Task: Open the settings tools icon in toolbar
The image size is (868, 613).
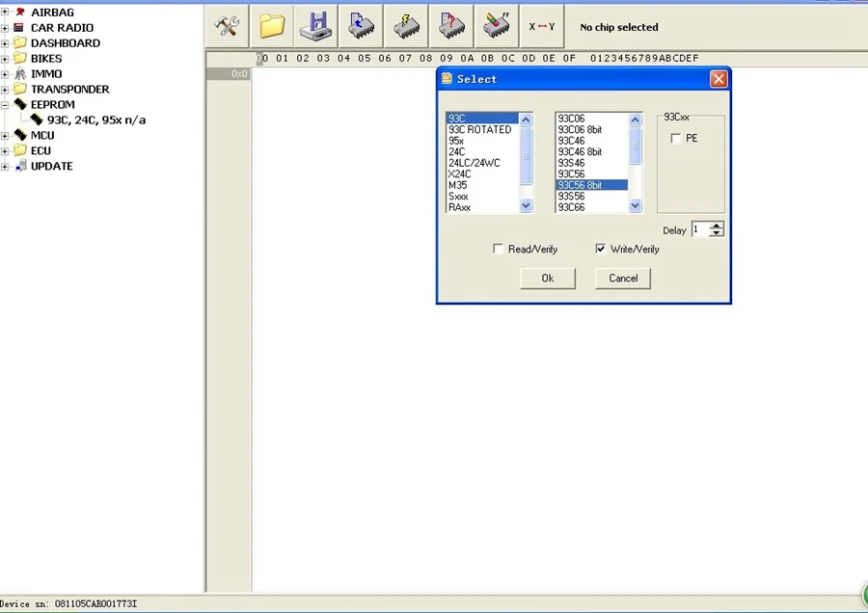Action: coord(227,26)
